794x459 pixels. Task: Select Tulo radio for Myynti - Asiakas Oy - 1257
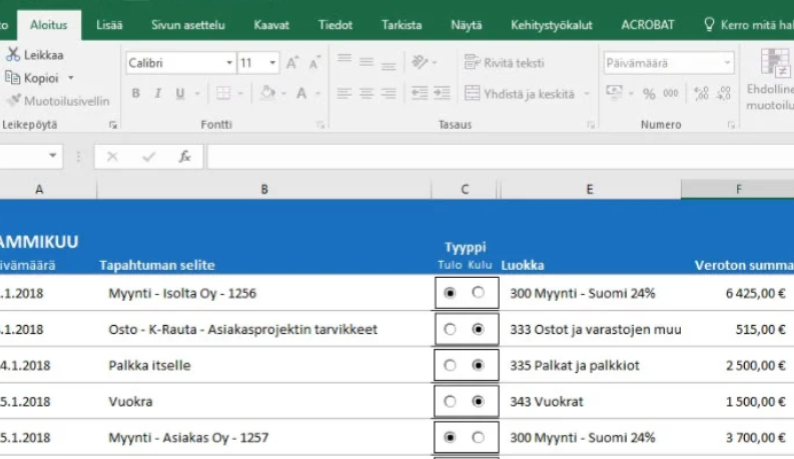pos(450,437)
